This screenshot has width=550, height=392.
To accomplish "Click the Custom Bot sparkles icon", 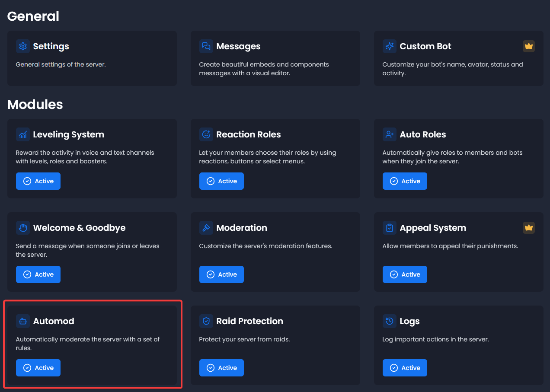I will pos(389,46).
